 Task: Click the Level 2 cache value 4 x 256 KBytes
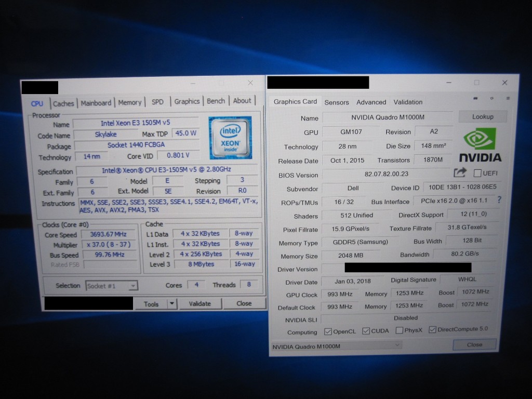pyautogui.click(x=201, y=254)
